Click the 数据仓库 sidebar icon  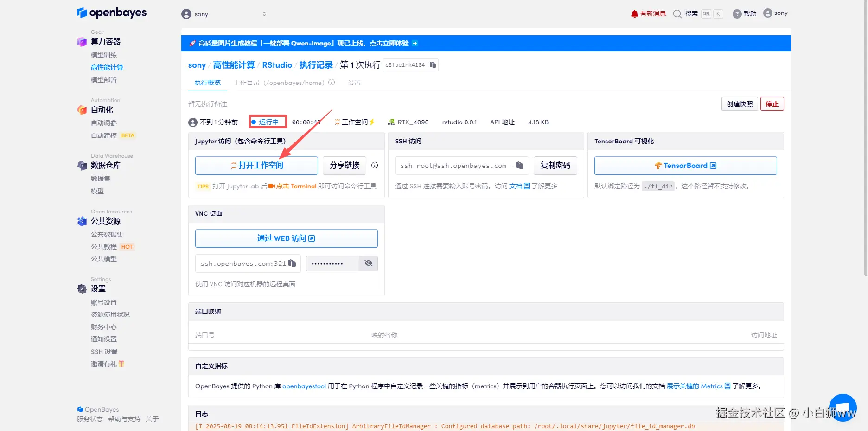pyautogui.click(x=82, y=166)
